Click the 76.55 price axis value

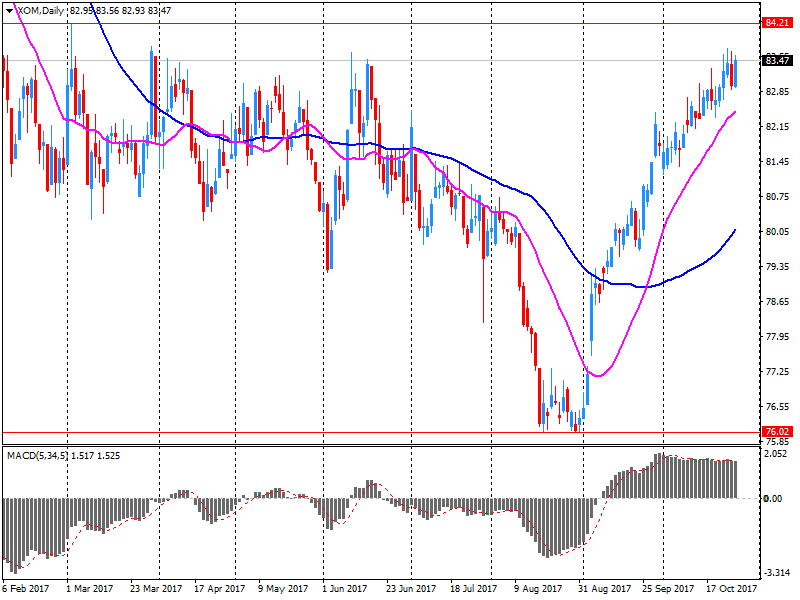coord(778,407)
